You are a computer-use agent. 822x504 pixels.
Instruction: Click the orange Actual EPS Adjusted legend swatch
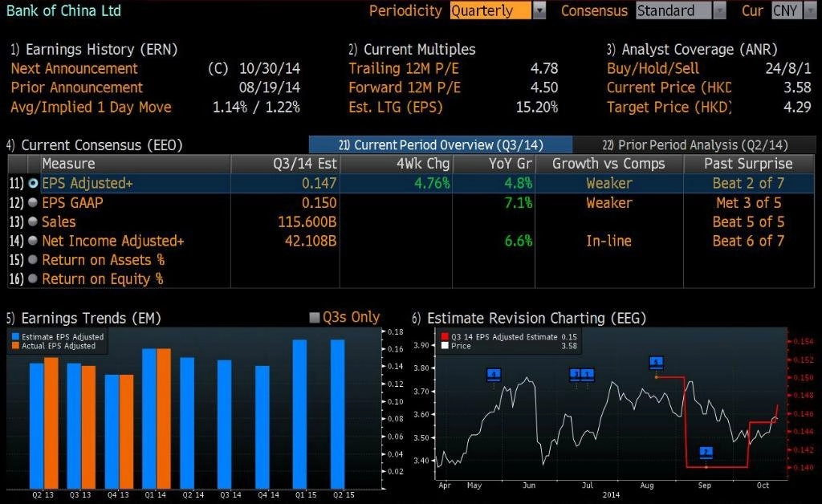click(x=15, y=346)
